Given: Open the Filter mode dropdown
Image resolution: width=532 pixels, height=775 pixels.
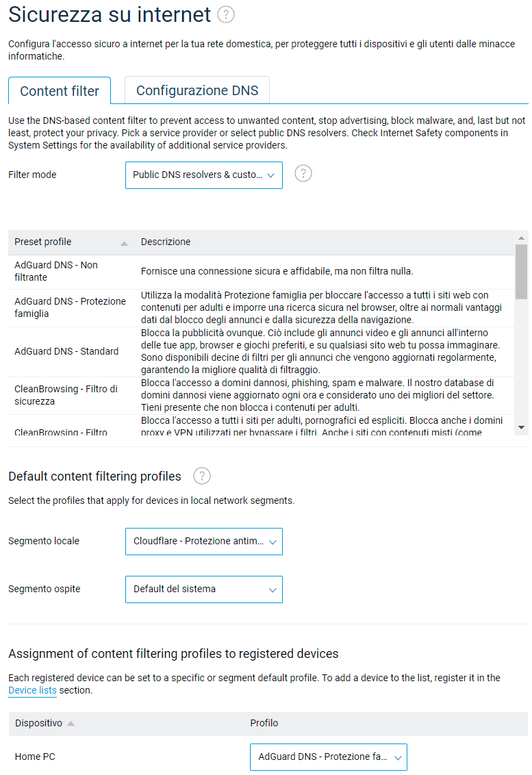Looking at the screenshot, I should (x=204, y=175).
